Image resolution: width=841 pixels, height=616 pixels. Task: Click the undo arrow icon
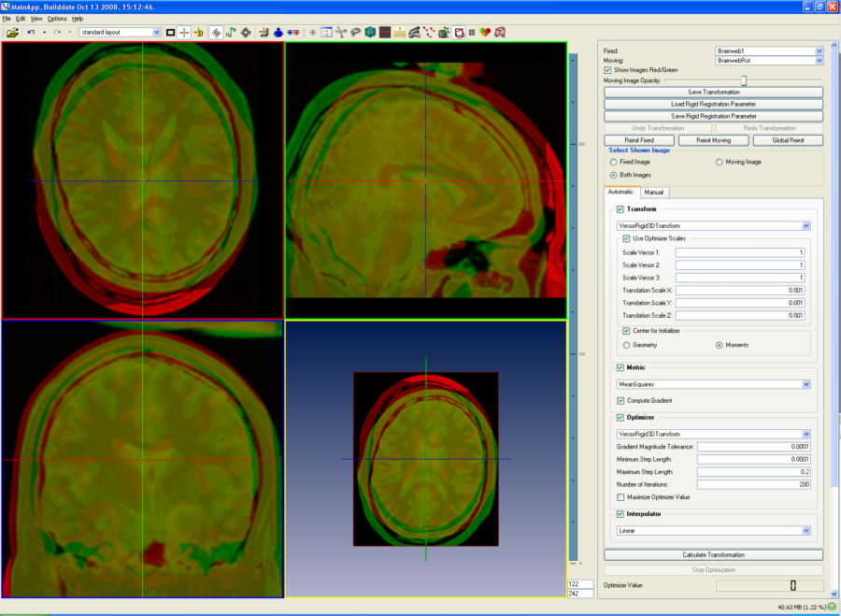(31, 32)
